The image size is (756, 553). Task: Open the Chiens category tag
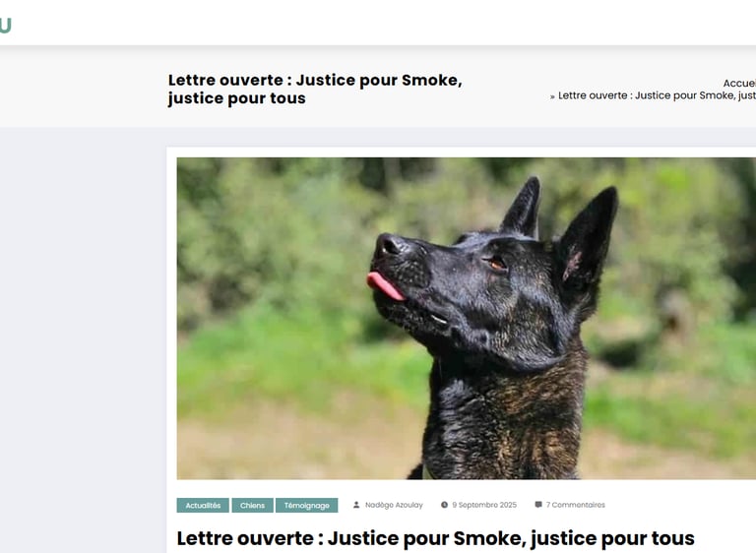tap(253, 505)
